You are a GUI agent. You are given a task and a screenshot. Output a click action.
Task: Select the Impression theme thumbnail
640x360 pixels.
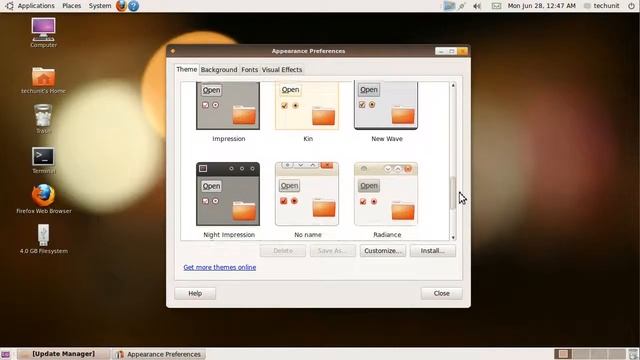pyautogui.click(x=228, y=106)
